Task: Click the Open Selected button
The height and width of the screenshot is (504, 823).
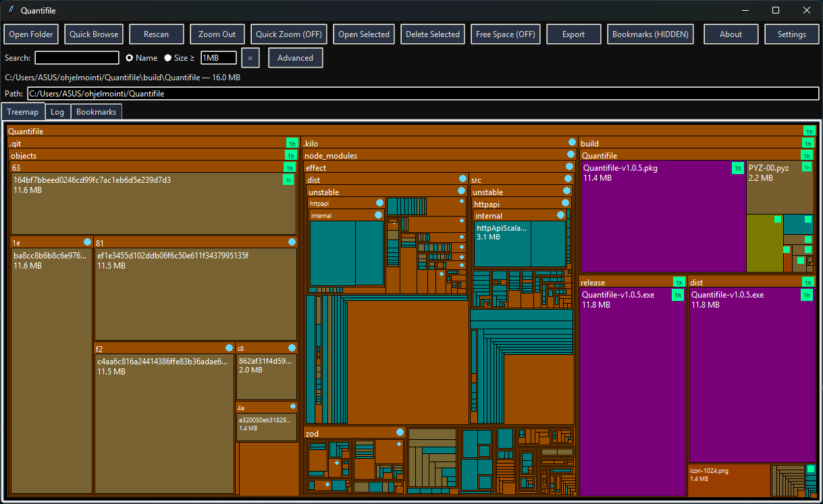Action: click(x=364, y=34)
